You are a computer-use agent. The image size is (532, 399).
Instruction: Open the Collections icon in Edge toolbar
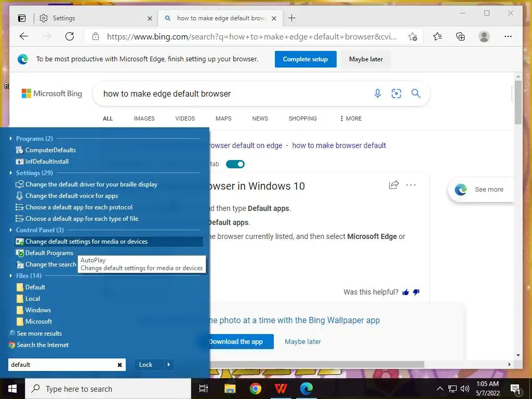click(460, 36)
